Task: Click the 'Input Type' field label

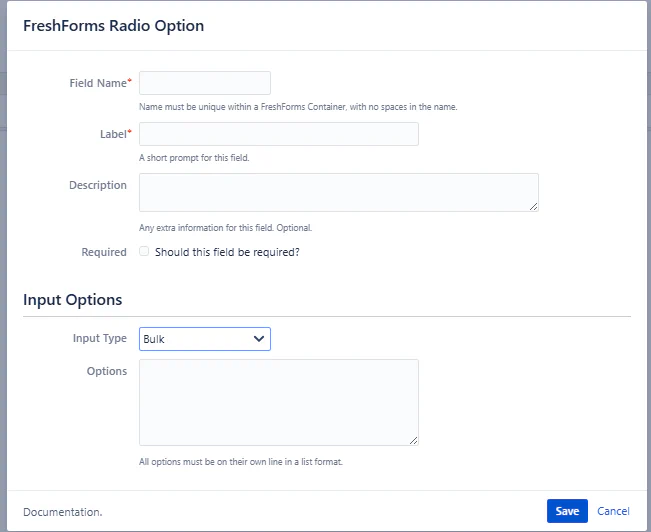Action: tap(100, 338)
